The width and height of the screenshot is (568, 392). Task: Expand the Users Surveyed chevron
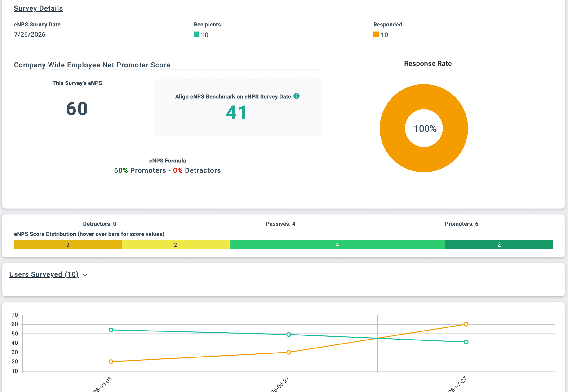coord(85,275)
